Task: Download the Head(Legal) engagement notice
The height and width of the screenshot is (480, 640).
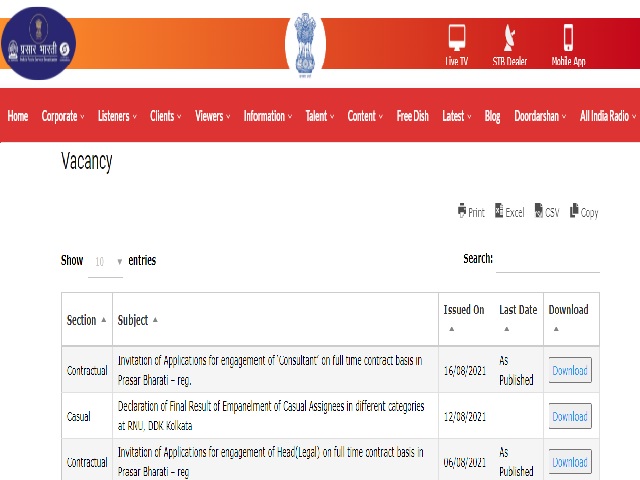Action: (x=570, y=462)
